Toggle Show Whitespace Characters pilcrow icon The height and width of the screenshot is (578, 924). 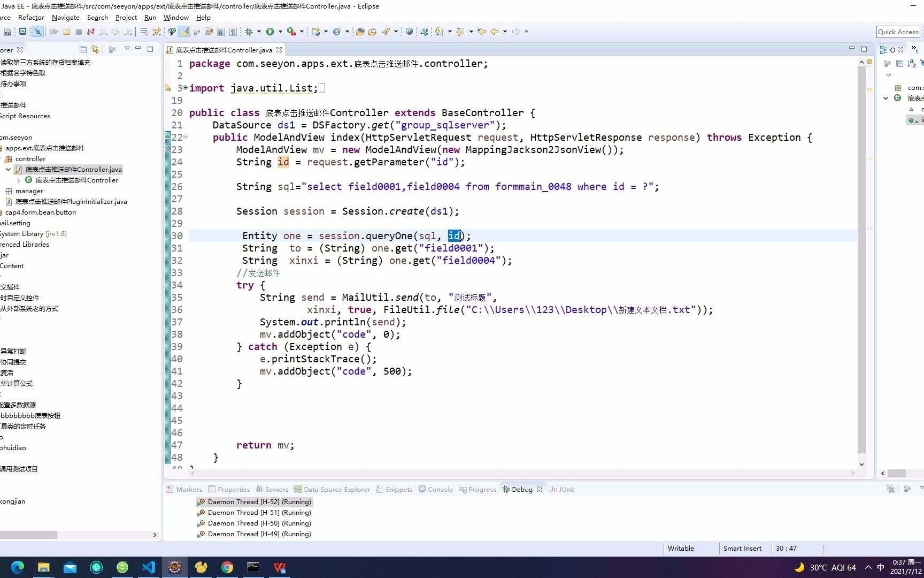(233, 32)
